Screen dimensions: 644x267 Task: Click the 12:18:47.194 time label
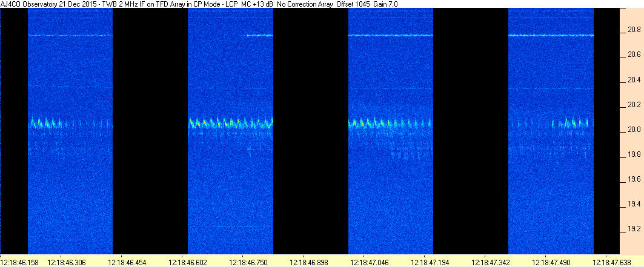pyautogui.click(x=430, y=262)
